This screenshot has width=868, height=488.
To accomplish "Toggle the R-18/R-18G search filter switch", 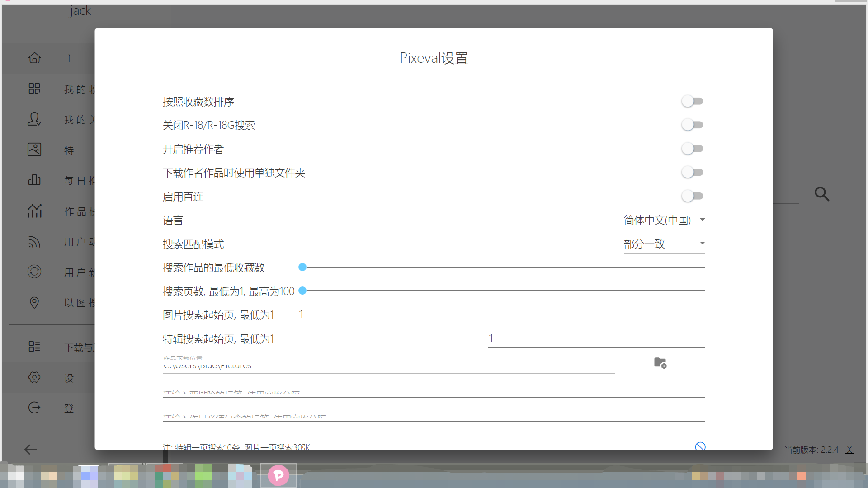I will coord(693,125).
